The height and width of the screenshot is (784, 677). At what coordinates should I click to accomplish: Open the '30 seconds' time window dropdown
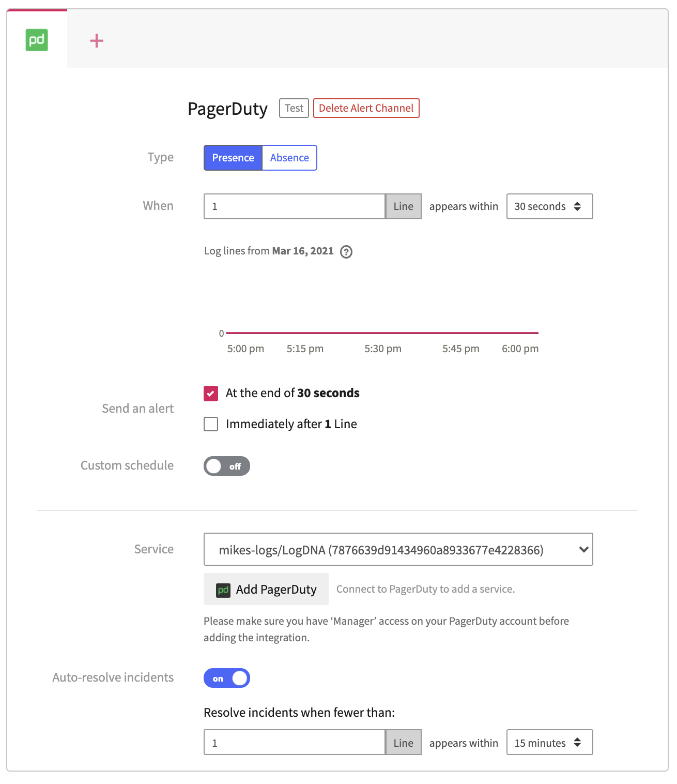(549, 206)
